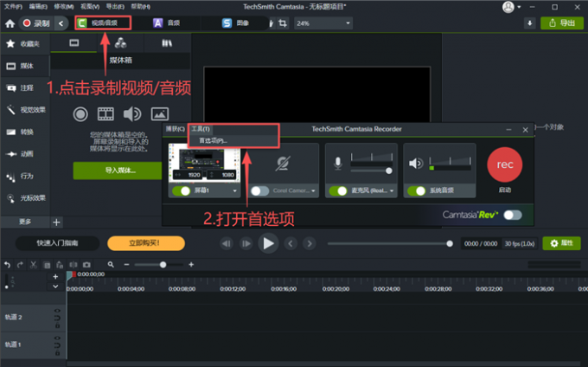Select Preferences in the Recorder Tools menu

[x=213, y=141]
